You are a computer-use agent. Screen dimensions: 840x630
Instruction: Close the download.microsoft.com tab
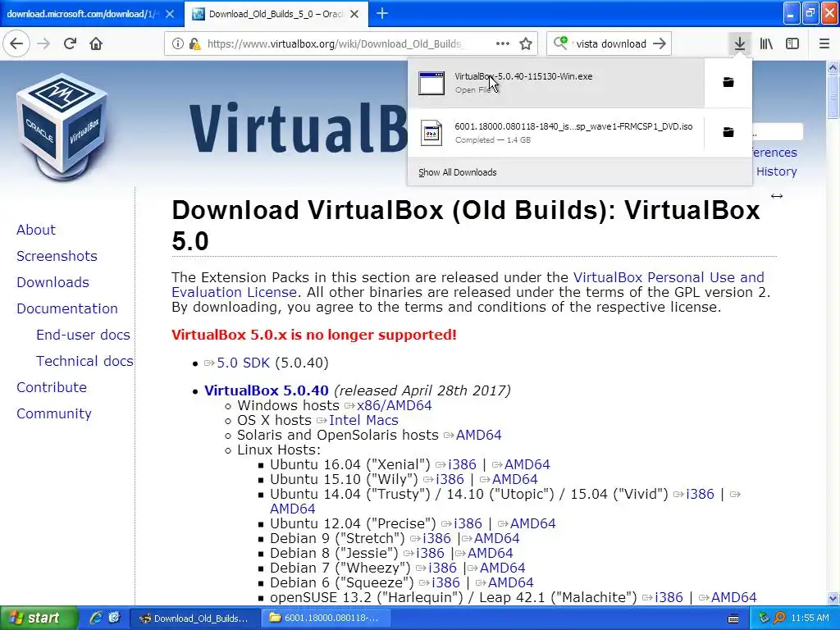[170, 14]
